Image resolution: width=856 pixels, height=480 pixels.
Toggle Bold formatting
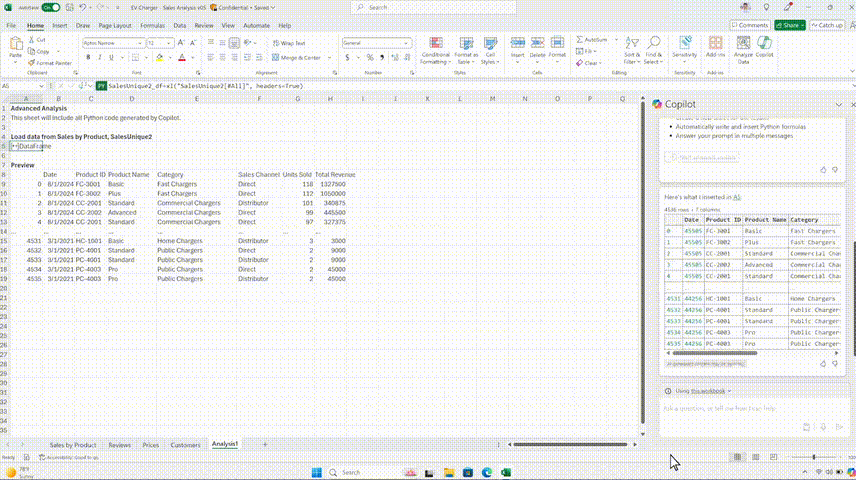(x=88, y=57)
